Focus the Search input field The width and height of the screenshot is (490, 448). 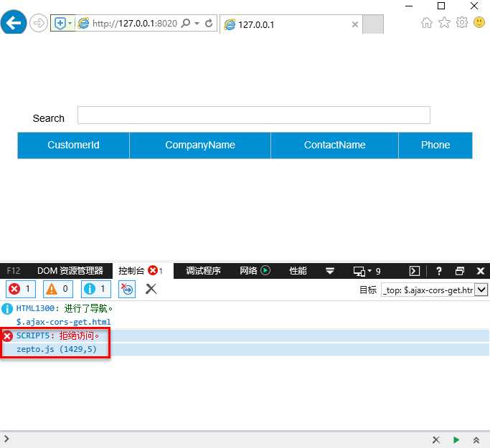(x=254, y=115)
